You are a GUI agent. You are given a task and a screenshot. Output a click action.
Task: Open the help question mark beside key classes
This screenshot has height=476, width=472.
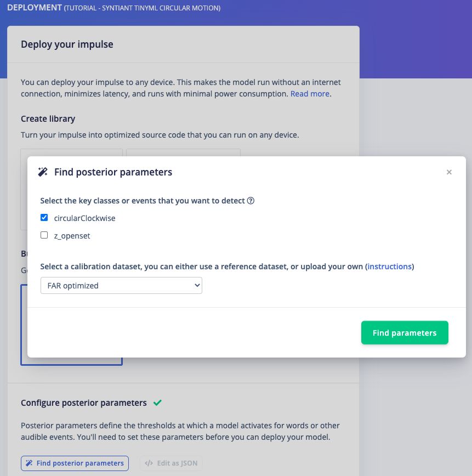[x=251, y=201]
